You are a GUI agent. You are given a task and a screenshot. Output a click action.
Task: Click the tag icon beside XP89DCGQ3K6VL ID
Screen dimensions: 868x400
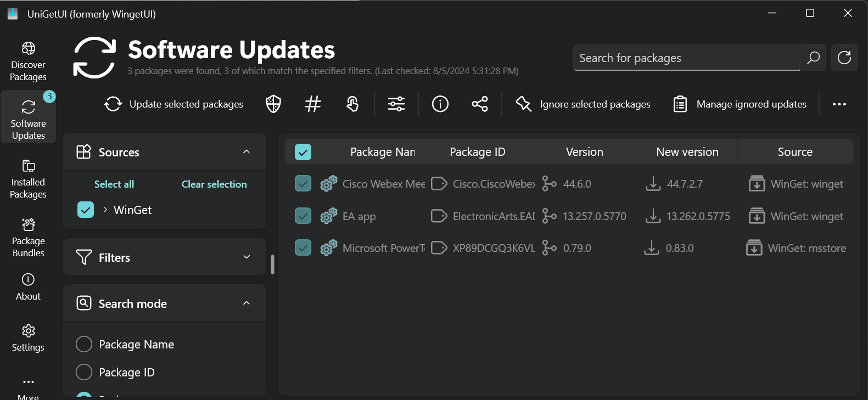439,247
